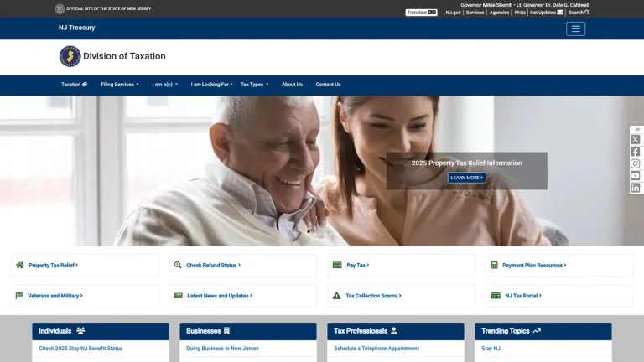Expand the I am a(n) dropdown
The height and width of the screenshot is (362, 644).
tap(165, 85)
